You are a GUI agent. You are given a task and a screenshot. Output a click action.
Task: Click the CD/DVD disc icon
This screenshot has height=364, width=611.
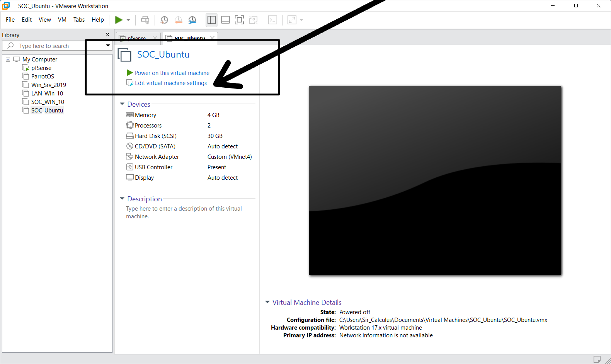[130, 146]
